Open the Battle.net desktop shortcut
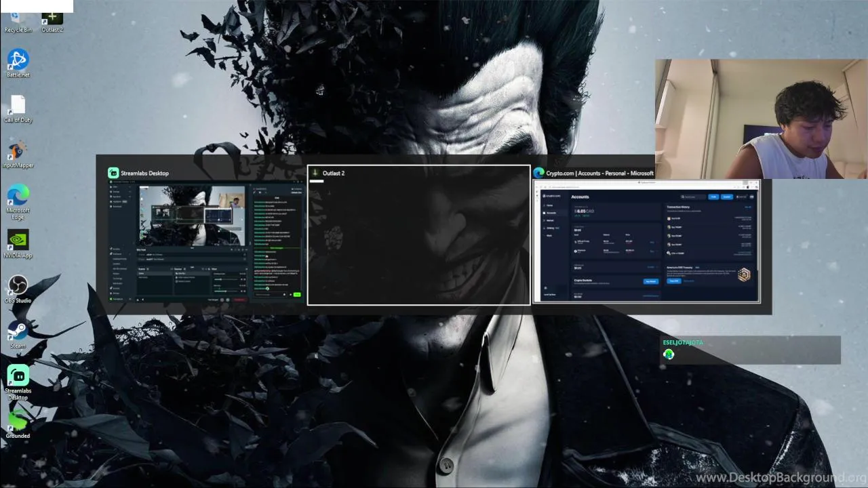 [18, 63]
